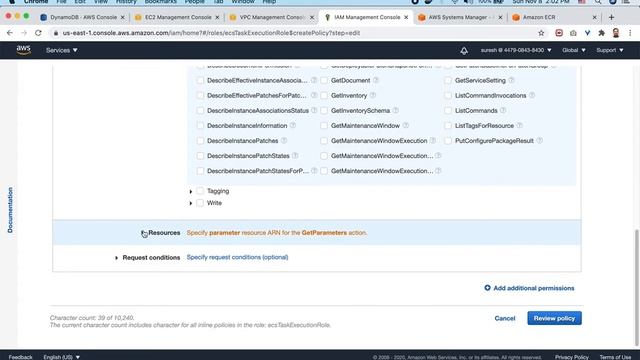The image size is (640, 360).
Task: Click info icon next to DescribeInstancePatches
Action: click(x=284, y=141)
